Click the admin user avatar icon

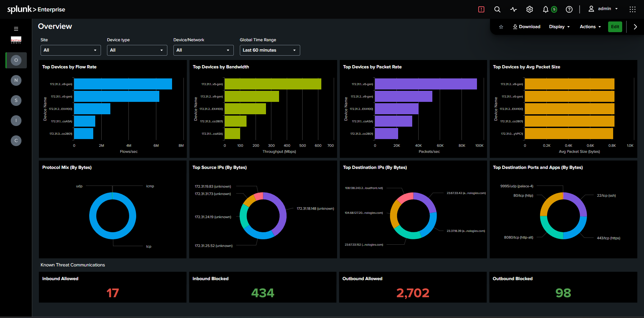click(591, 9)
